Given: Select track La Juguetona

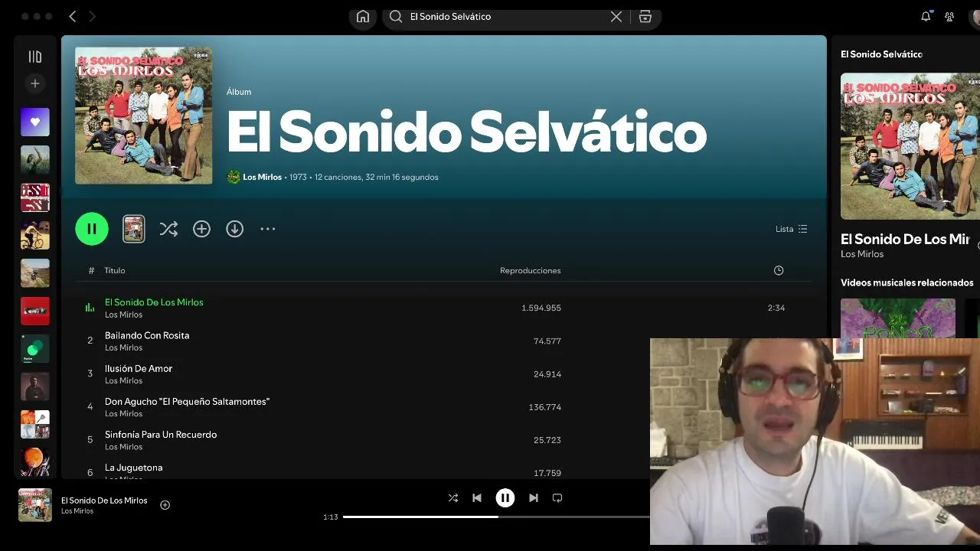Looking at the screenshot, I should [x=133, y=468].
